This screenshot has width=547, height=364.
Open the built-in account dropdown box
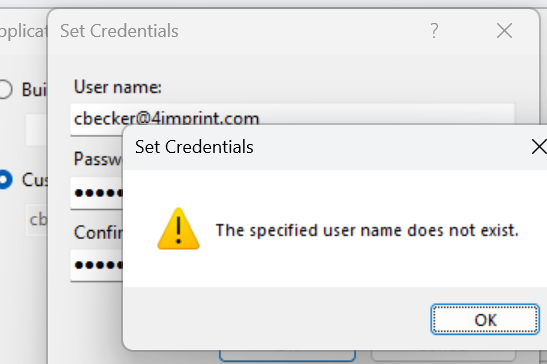click(36, 130)
